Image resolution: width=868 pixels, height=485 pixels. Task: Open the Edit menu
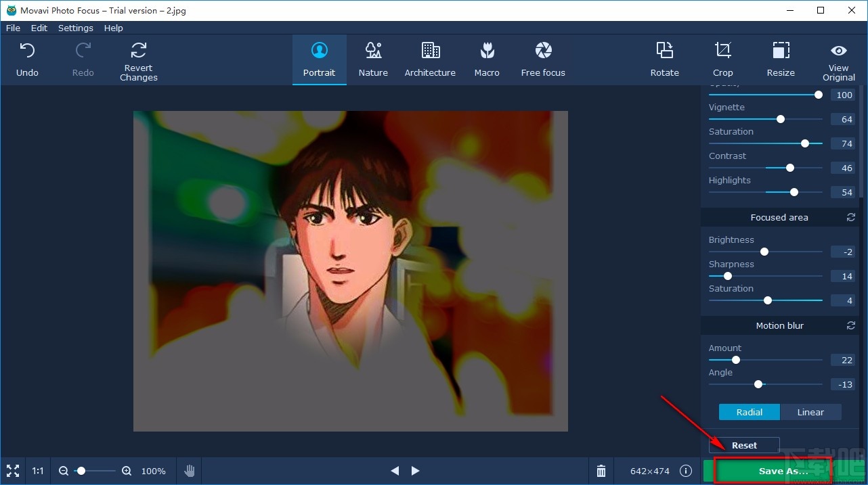[39, 28]
